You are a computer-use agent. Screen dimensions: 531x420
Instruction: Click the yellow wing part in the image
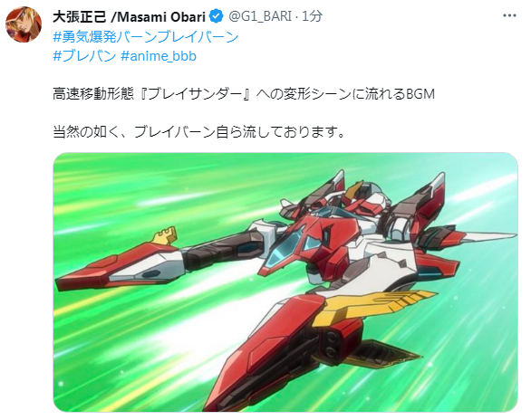(371, 305)
